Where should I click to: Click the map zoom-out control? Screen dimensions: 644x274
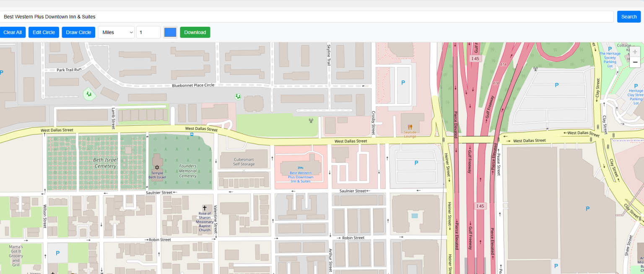(x=635, y=62)
